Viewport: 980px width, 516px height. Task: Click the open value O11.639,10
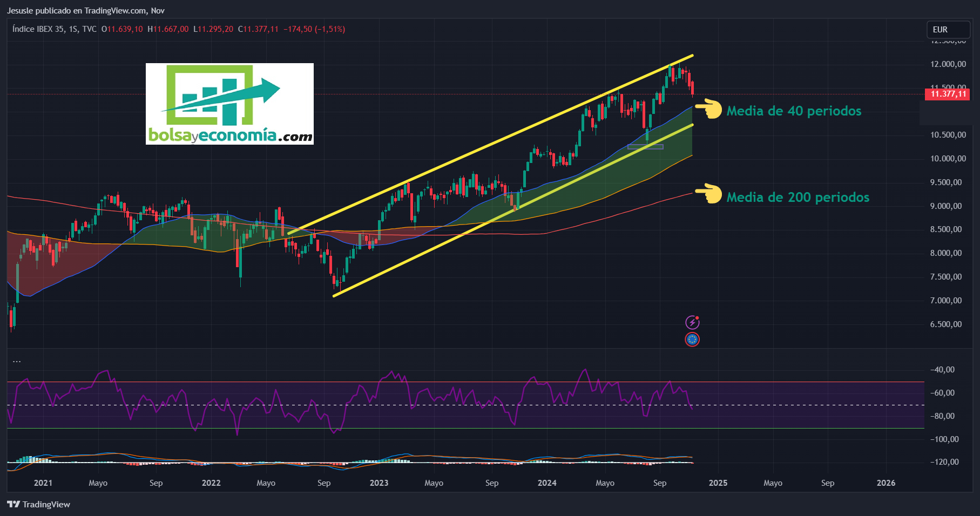(x=122, y=29)
